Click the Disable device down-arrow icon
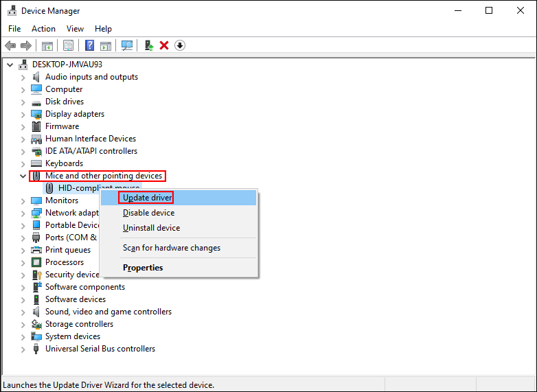This screenshot has height=392, width=537. click(180, 45)
